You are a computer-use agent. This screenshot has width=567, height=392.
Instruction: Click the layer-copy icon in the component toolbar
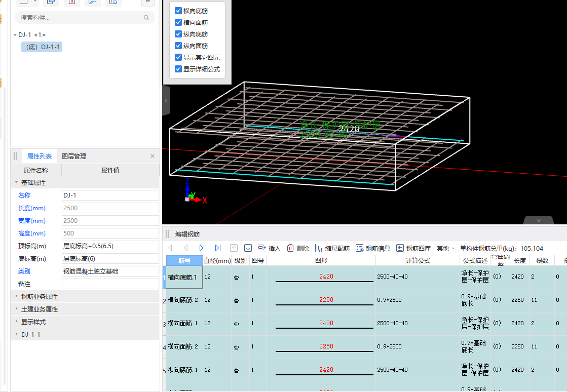click(92, 2)
